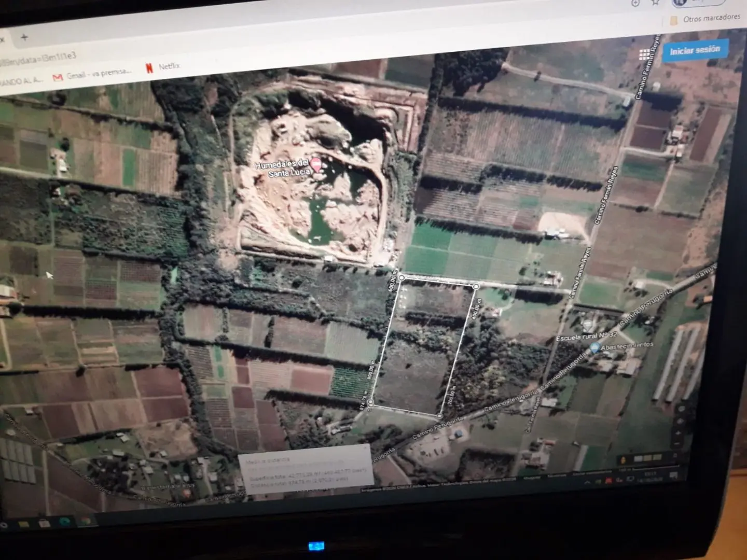The height and width of the screenshot is (560, 747).
Task: Click the page add-to-install icon in address bar
Action: pyautogui.click(x=635, y=3)
